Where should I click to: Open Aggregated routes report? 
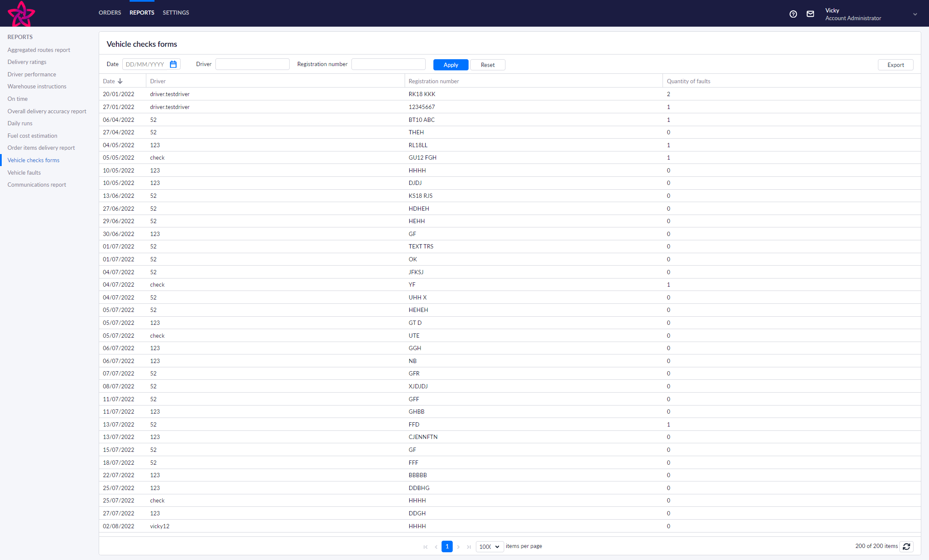pos(39,50)
